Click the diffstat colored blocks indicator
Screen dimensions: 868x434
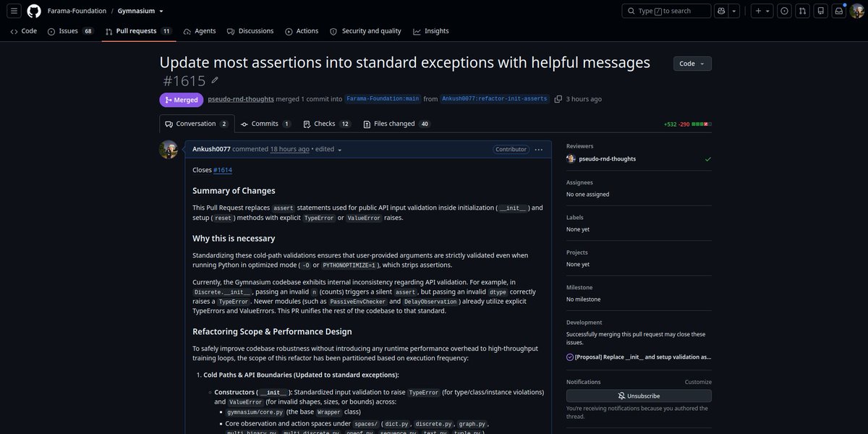pyautogui.click(x=701, y=124)
